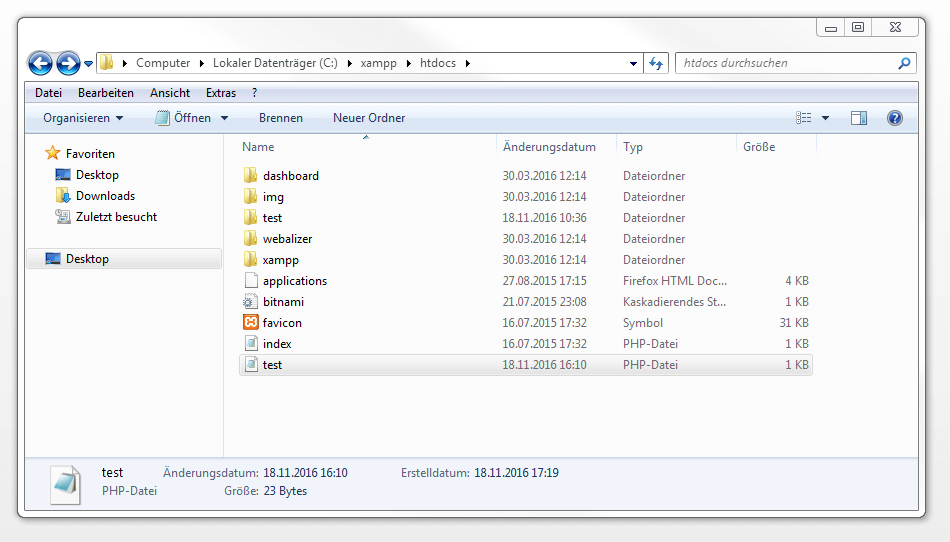Click the orange favicon icon
This screenshot has height=542, width=950.
tap(250, 322)
